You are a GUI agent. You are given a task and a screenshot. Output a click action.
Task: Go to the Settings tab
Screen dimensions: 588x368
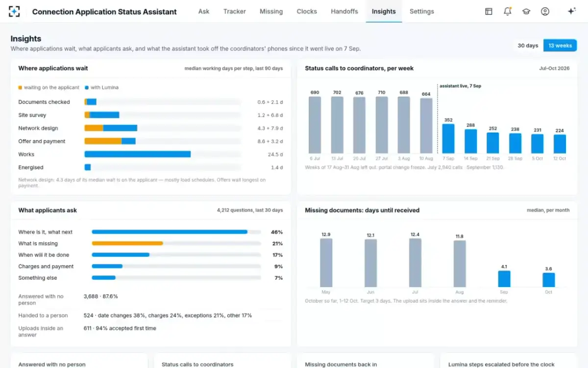click(x=422, y=11)
